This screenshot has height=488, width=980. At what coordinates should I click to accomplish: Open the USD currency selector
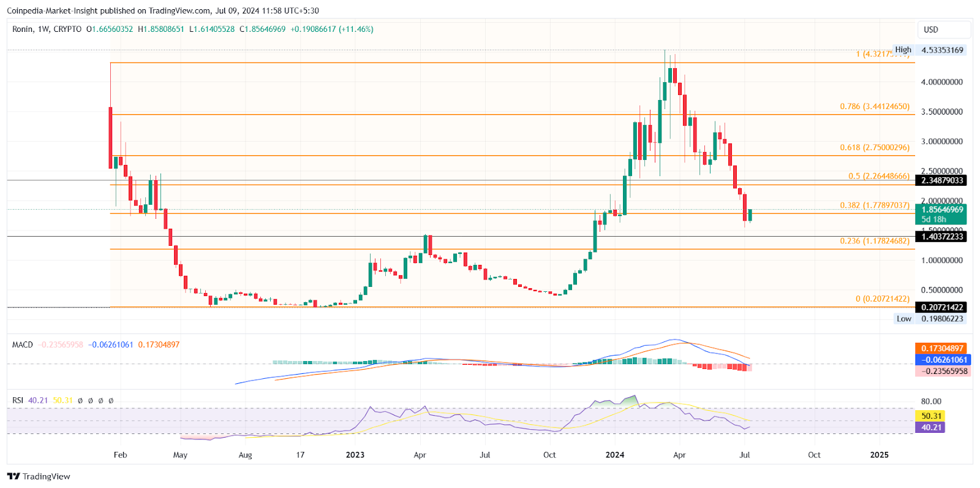point(944,29)
